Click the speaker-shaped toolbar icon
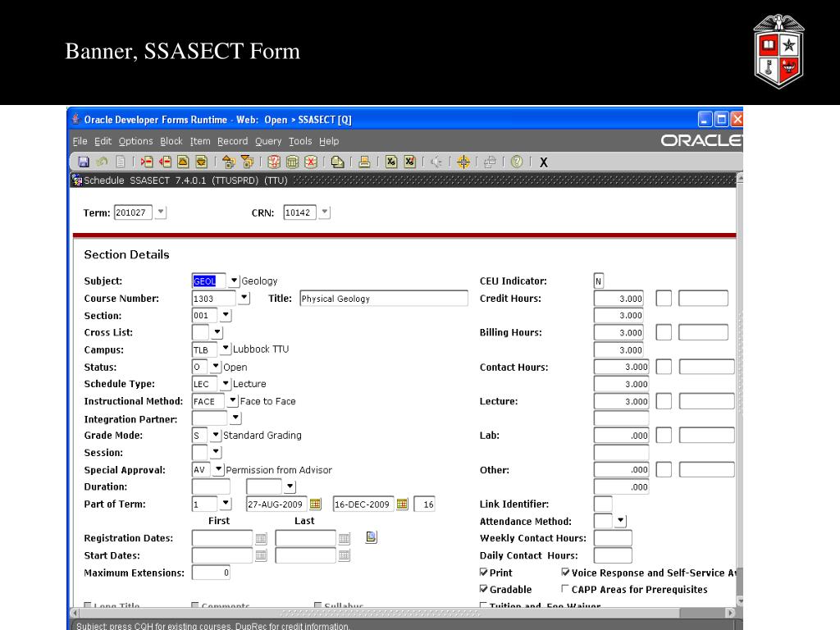This screenshot has width=840, height=630. coord(436,162)
